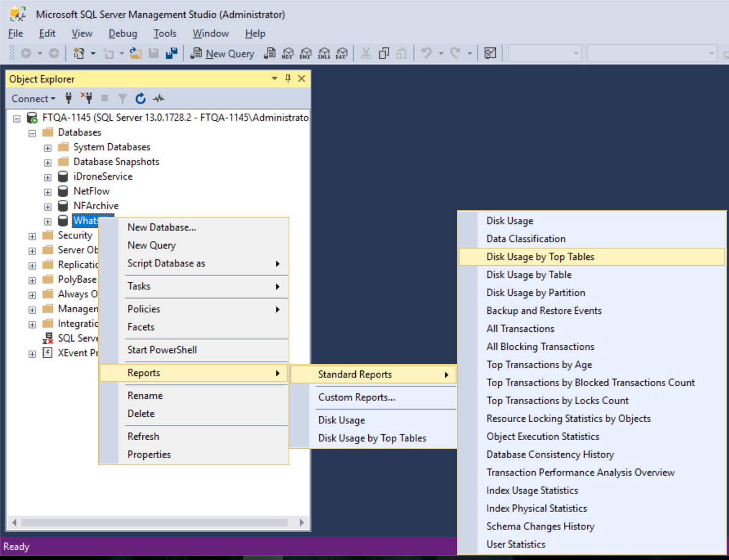Refresh the Object Explorer tree
The image size is (729, 560).
point(140,99)
